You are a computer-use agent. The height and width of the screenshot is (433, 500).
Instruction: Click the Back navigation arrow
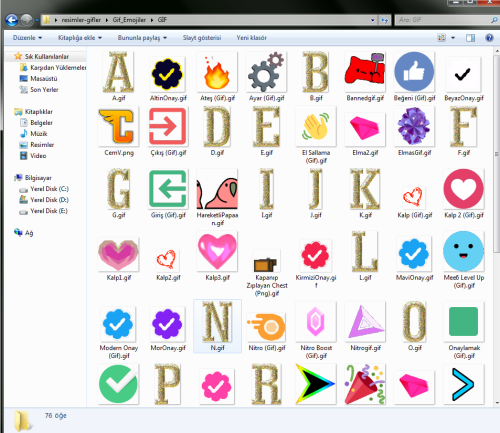(x=12, y=20)
